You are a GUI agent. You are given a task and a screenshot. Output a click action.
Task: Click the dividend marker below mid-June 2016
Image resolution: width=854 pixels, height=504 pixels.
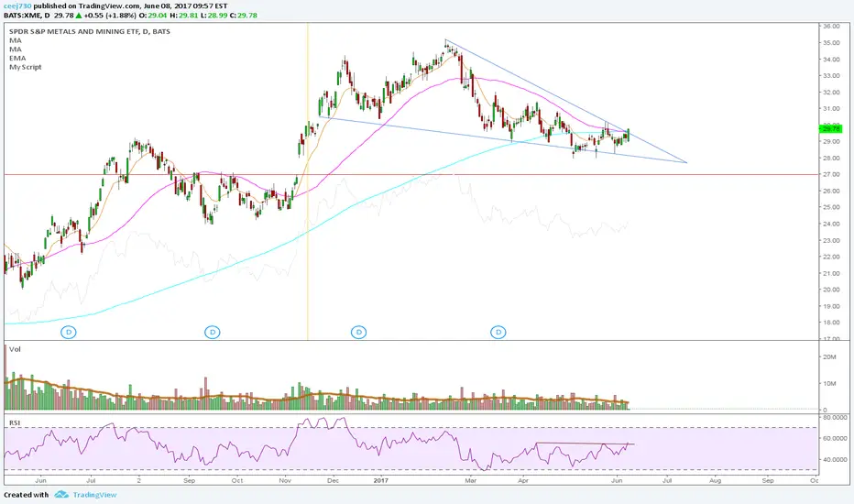pos(69,332)
